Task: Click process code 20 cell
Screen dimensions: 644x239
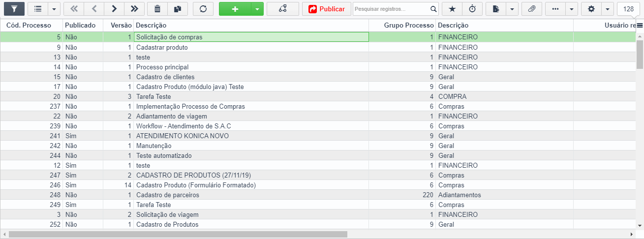Action: tap(31, 96)
